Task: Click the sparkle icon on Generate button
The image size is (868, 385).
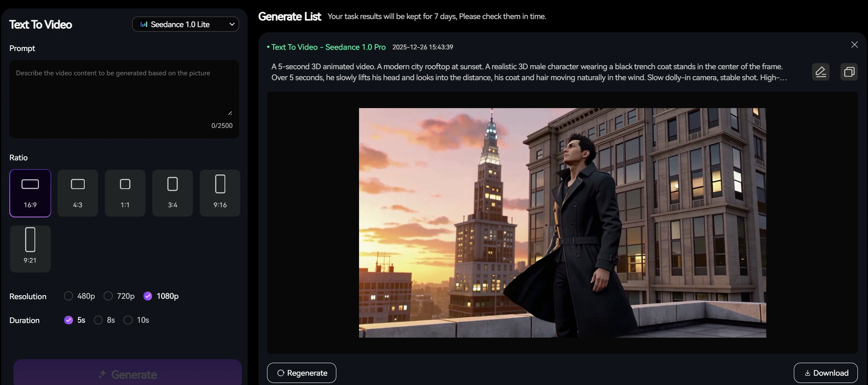Action: click(103, 374)
